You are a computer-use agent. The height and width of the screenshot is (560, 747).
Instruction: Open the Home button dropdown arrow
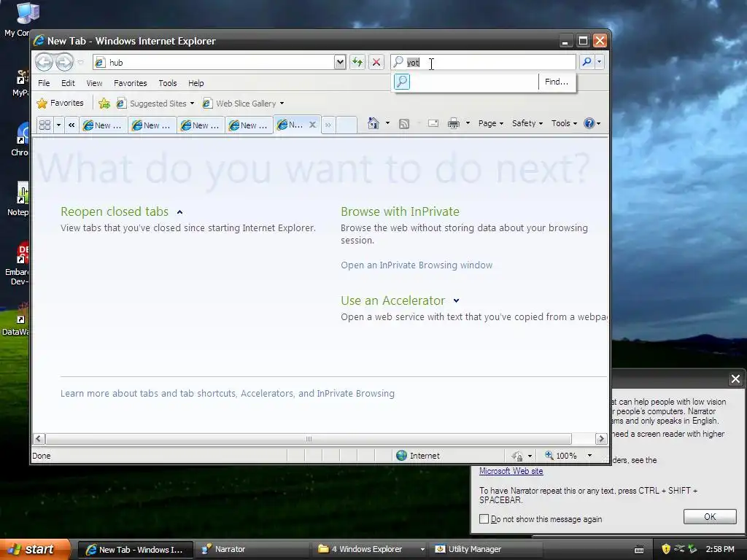387,123
